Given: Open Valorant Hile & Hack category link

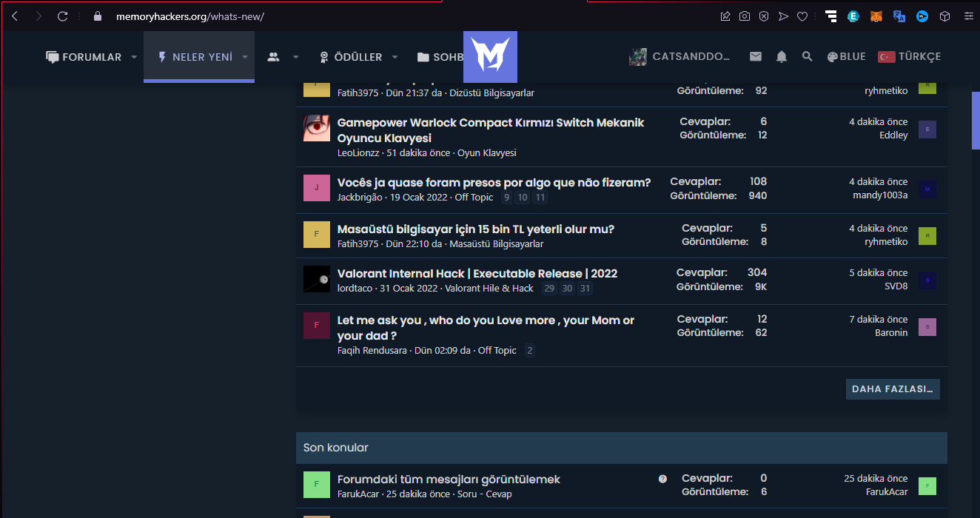Looking at the screenshot, I should 489,288.
